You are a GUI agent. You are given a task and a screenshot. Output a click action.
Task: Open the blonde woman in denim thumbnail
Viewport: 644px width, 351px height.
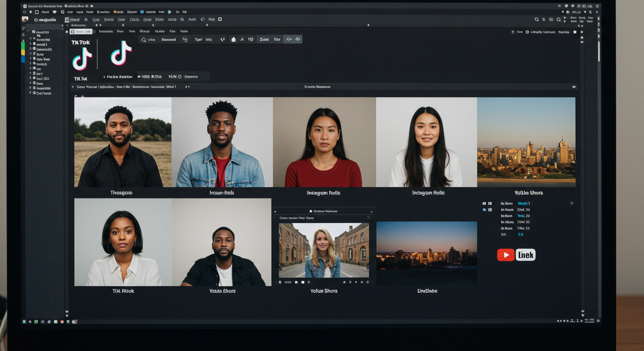(x=324, y=250)
